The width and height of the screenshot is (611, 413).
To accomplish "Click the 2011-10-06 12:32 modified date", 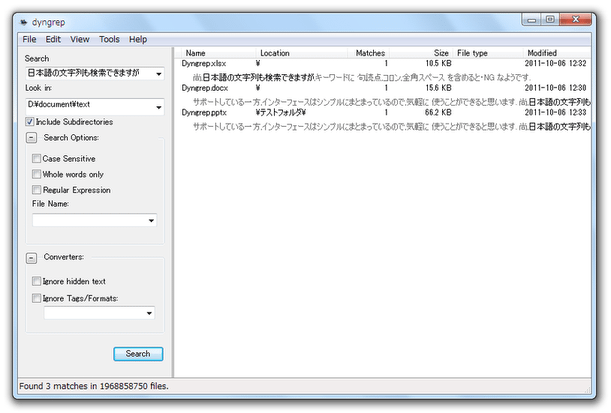I will tap(555, 64).
